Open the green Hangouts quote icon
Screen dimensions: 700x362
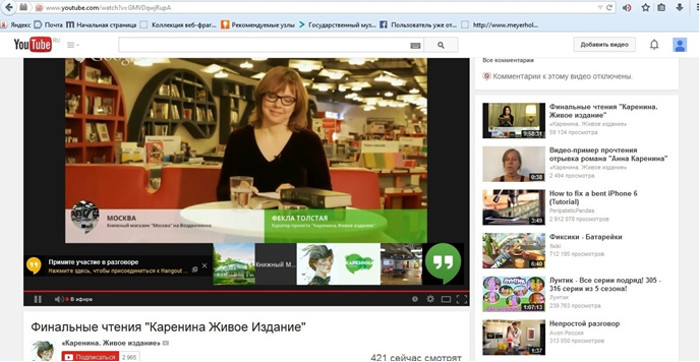pos(443,263)
